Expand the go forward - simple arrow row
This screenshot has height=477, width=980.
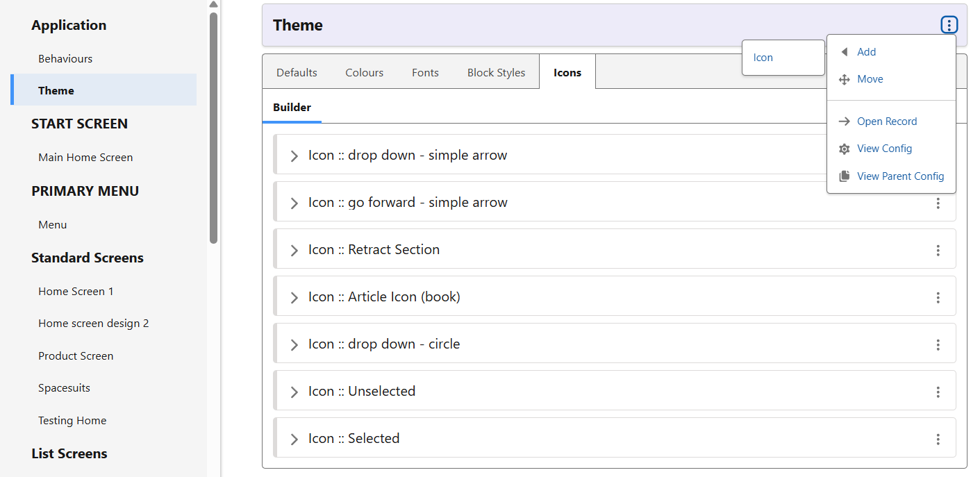[294, 203]
